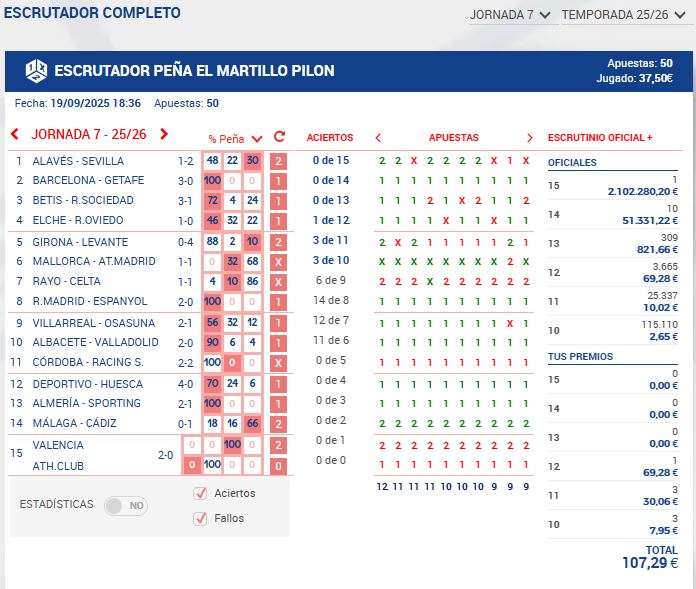Expand the % Peña sort chevron
The height and width of the screenshot is (589, 696).
257,139
